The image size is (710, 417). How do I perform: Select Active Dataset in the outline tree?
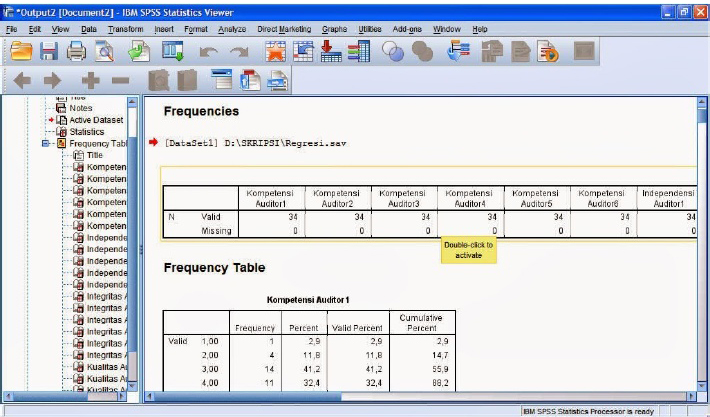[95, 120]
